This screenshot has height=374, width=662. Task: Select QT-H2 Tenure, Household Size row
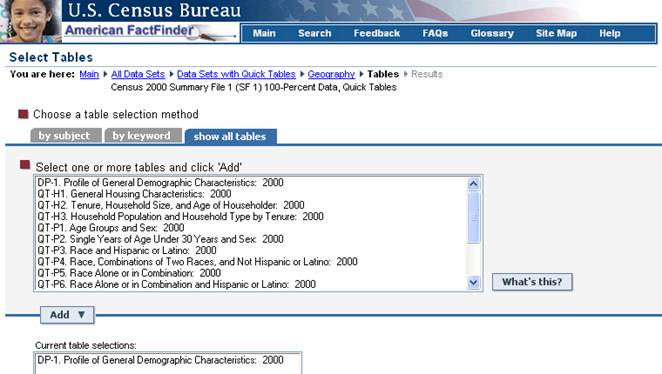[x=251, y=206]
